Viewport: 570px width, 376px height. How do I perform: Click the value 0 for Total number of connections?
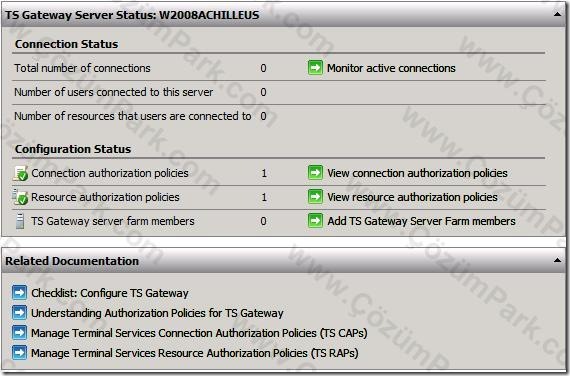(263, 68)
